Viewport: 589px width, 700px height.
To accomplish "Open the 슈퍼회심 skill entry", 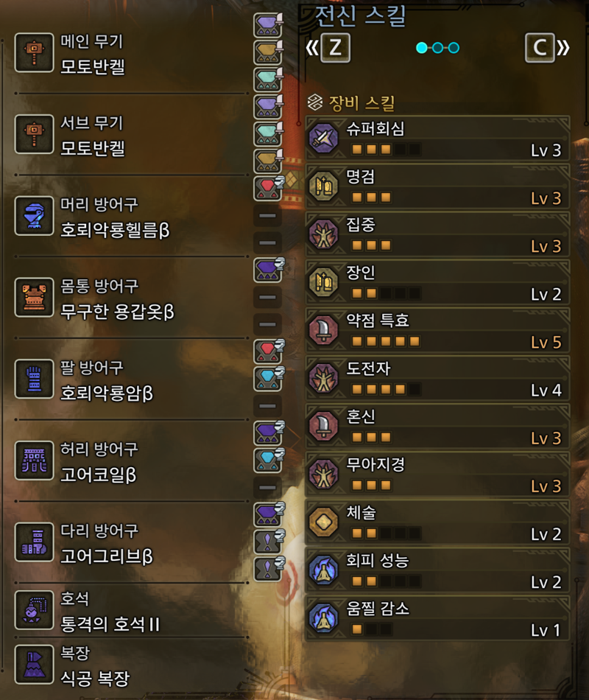I will pos(437,139).
